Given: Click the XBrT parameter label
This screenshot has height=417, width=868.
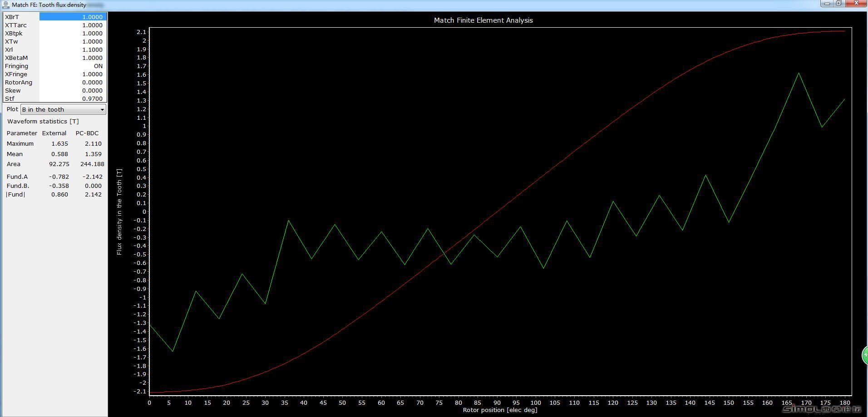Looking at the screenshot, I should [12, 17].
